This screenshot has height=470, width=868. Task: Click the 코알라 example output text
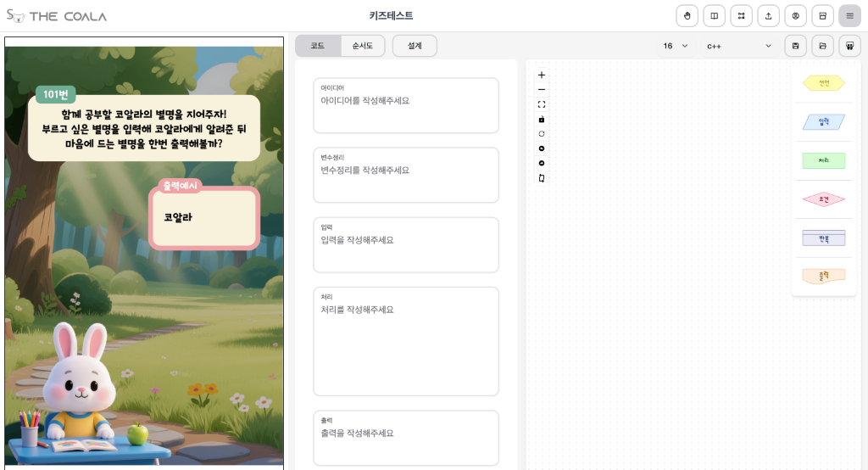pos(178,217)
